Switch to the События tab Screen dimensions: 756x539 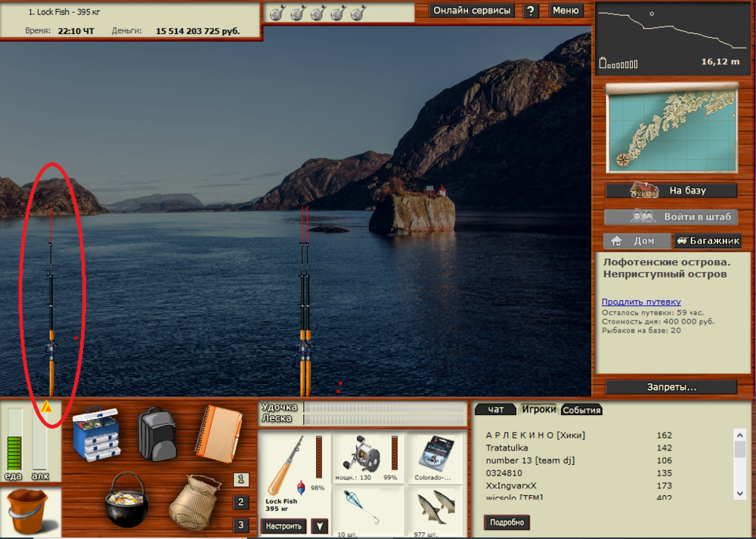[x=581, y=410]
